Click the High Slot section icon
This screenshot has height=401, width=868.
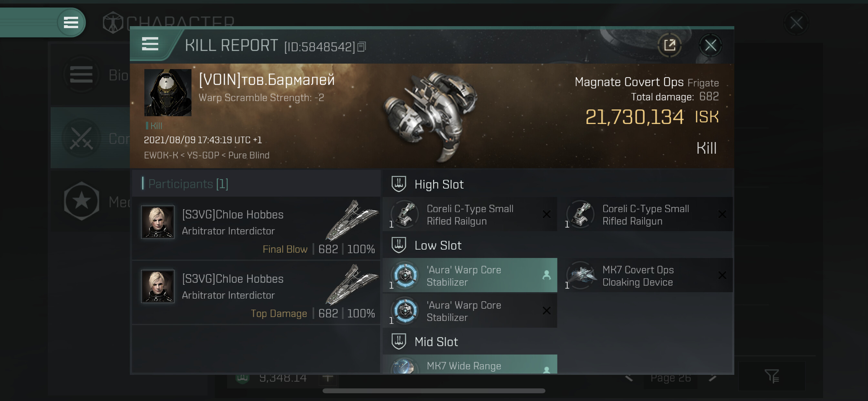[x=398, y=184]
